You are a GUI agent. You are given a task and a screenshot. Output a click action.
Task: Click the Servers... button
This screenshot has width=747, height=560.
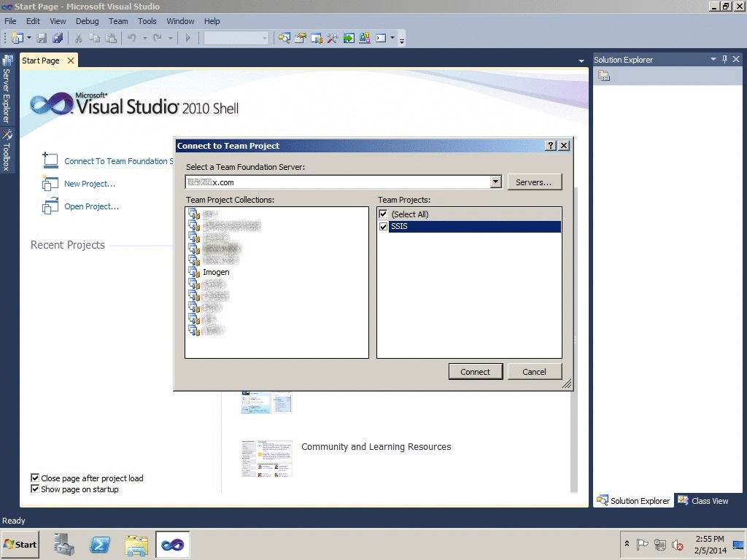pyautogui.click(x=535, y=182)
